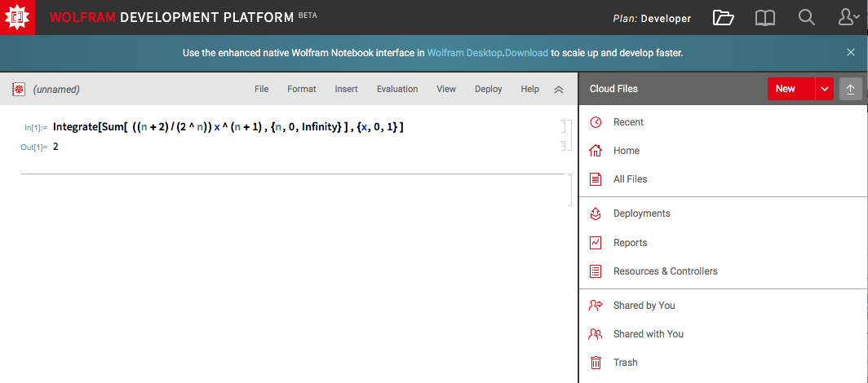Screen dimensions: 868x383
Task: Click the Deployments icon
Action: coord(596,214)
